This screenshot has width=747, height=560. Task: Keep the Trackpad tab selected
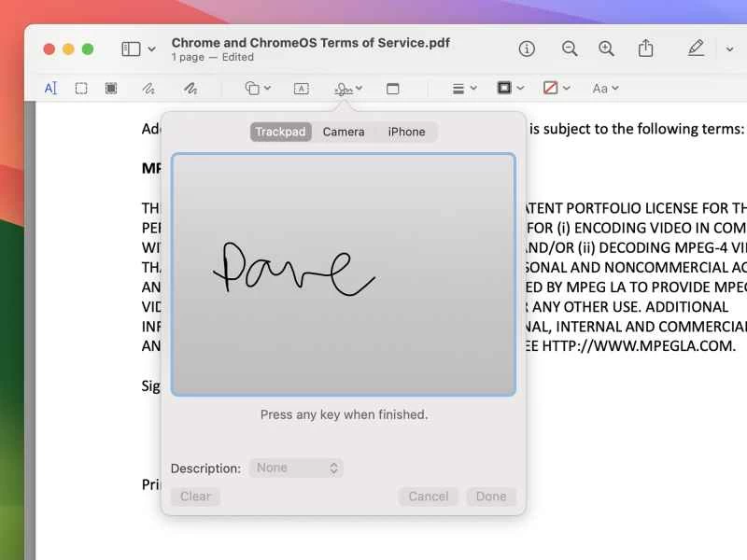point(280,132)
